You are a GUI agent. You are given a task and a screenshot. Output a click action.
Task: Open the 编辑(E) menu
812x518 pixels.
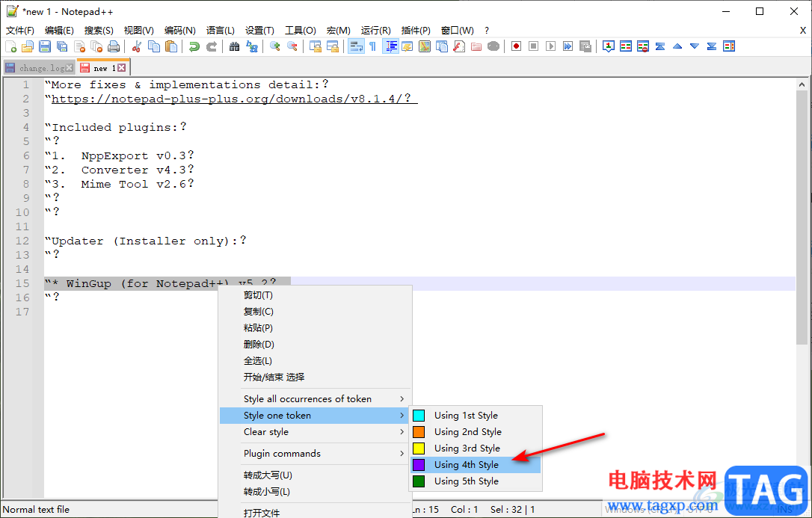pyautogui.click(x=59, y=31)
